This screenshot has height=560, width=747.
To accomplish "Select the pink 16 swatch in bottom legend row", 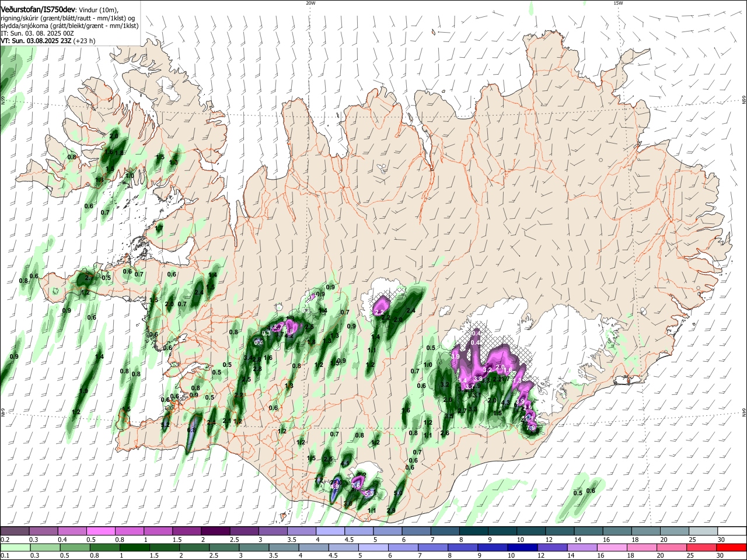I will point(612,548).
